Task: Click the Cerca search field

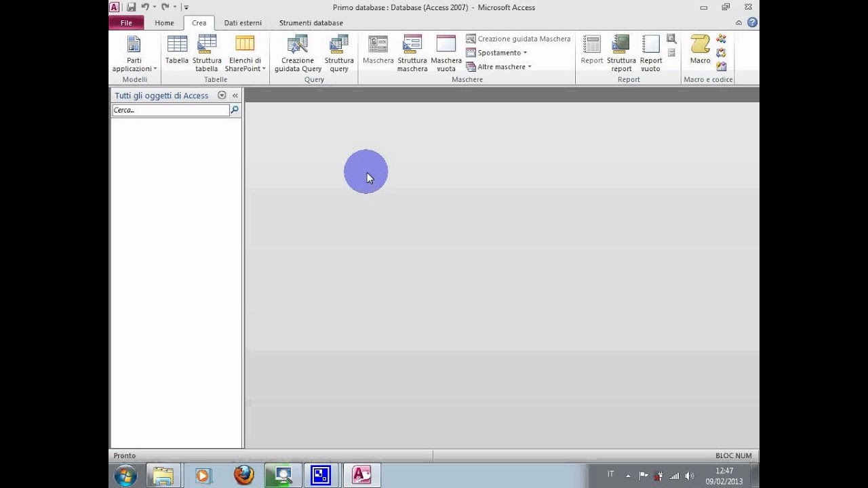Action: point(170,110)
